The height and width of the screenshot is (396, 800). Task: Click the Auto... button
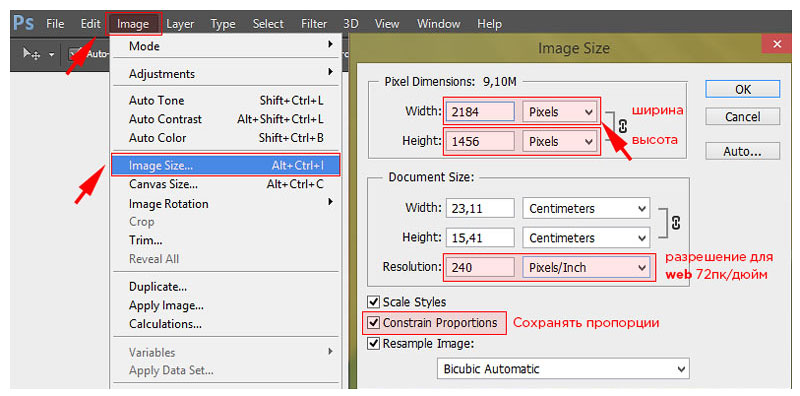pyautogui.click(x=743, y=151)
